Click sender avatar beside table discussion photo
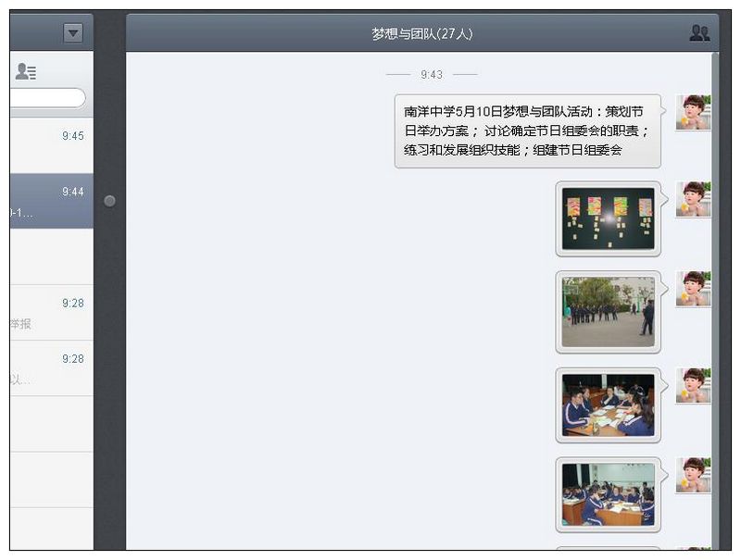 (x=693, y=386)
